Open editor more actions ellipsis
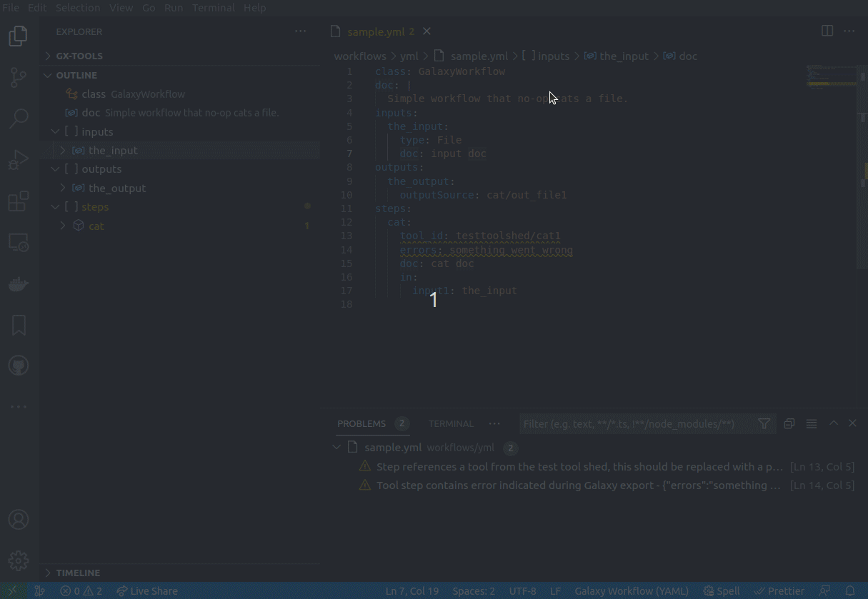Screen dimensions: 868x599 coord(849,31)
